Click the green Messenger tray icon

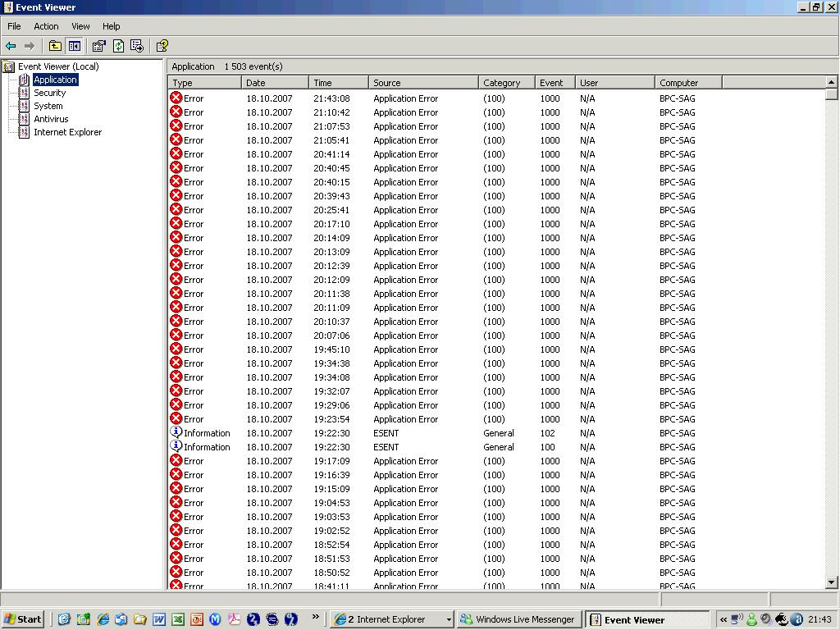pos(751,619)
